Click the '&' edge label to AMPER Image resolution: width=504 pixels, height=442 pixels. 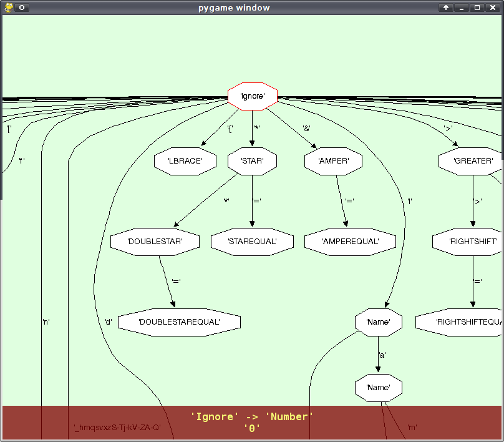tap(307, 129)
